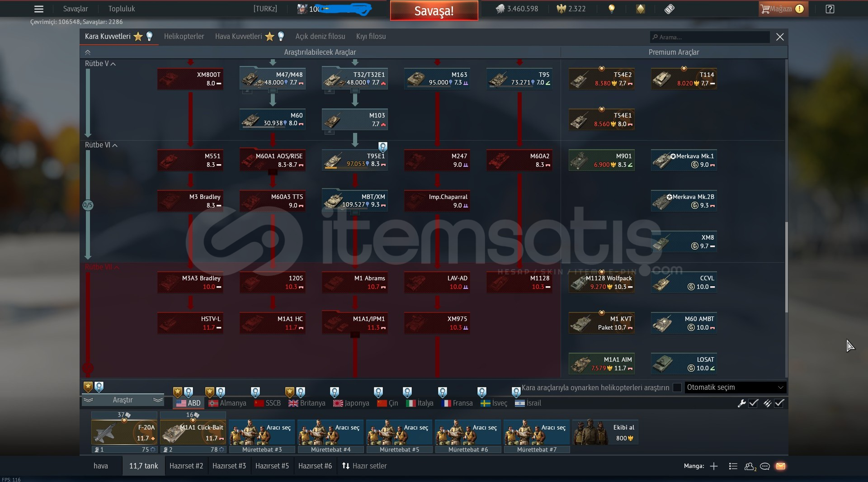The image size is (868, 482).
Task: Switch to Hazırset #5 preset
Action: [x=272, y=466]
